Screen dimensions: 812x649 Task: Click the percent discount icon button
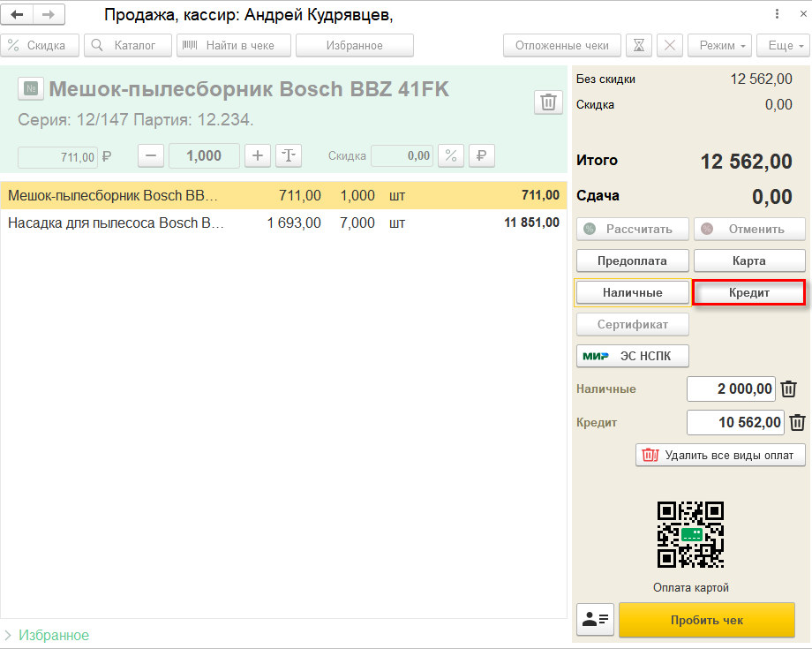[x=451, y=155]
